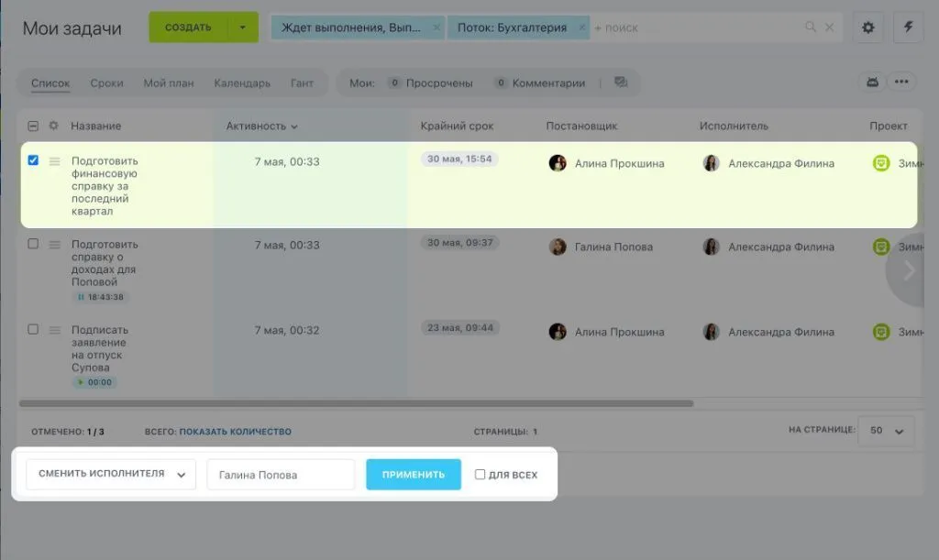Click the magnifier search icon
The width and height of the screenshot is (939, 560).
point(811,27)
